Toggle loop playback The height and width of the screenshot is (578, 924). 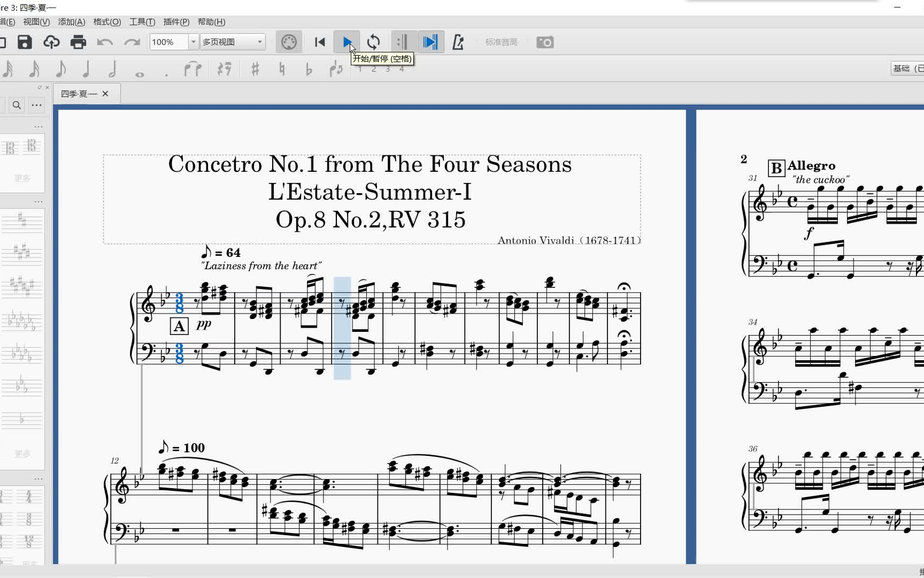point(374,42)
